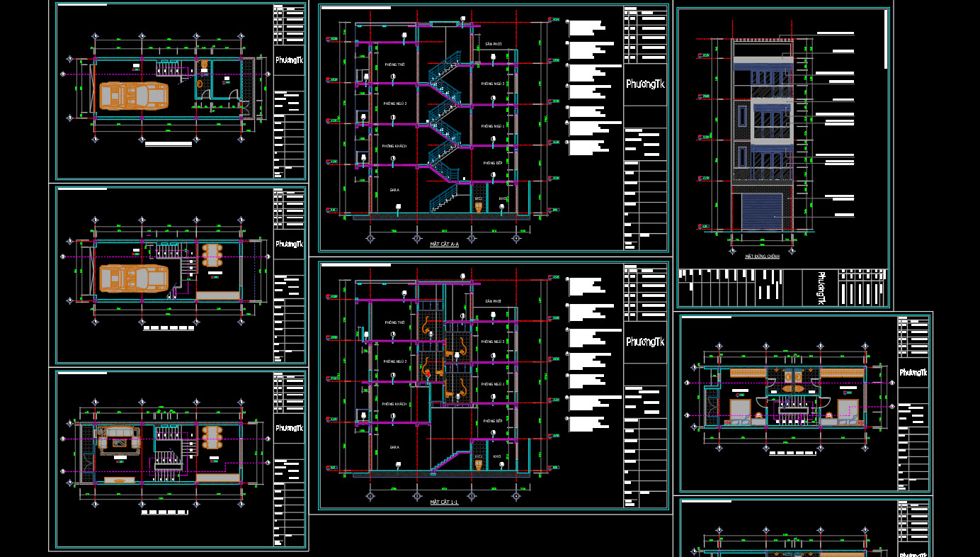Image resolution: width=980 pixels, height=557 pixels.
Task: Click PHÒNG NGỦ 3 label in section A-A
Action: click(494, 84)
